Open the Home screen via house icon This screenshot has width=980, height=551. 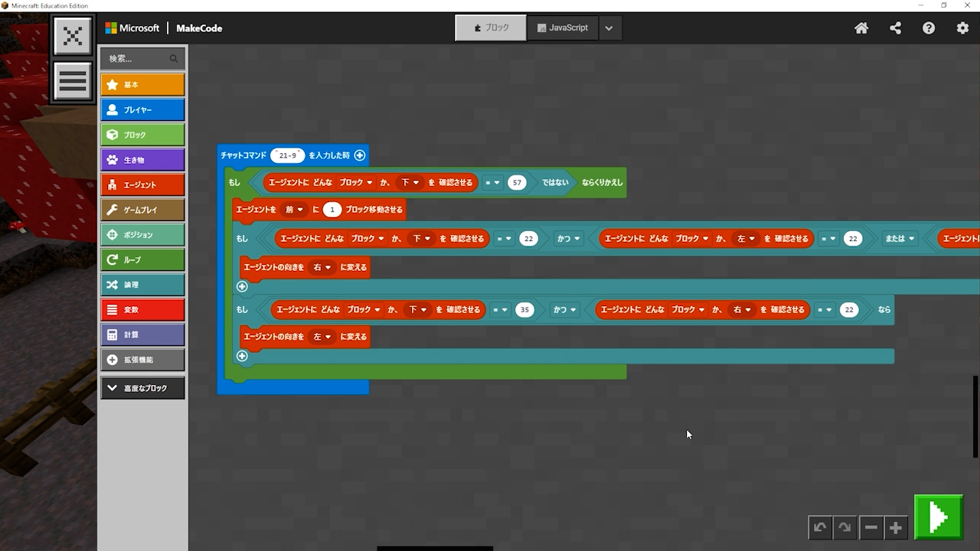pyautogui.click(x=861, y=28)
